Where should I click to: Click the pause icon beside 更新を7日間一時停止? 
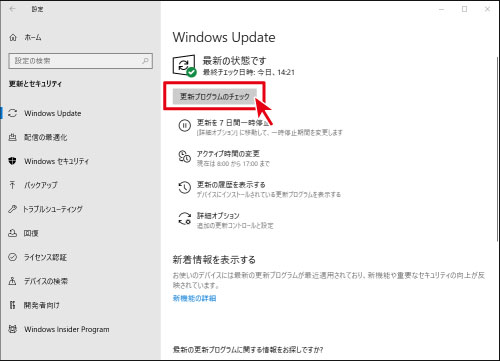pyautogui.click(x=184, y=126)
